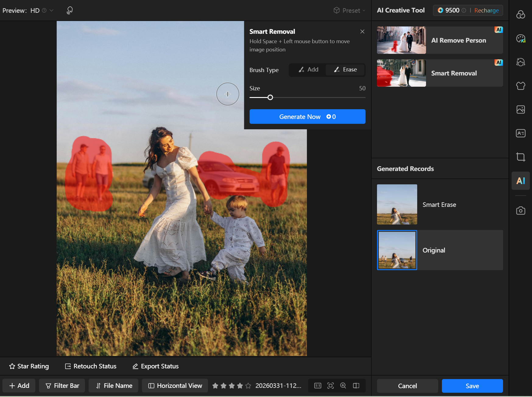Screen dimensions: 532x397
Task: Click the camera icon in right sidebar
Action: (x=520, y=211)
